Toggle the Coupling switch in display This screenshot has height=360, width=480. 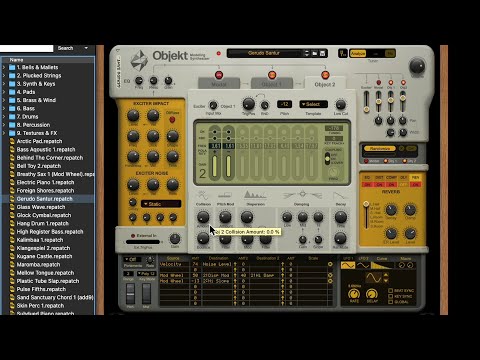pos(327,158)
